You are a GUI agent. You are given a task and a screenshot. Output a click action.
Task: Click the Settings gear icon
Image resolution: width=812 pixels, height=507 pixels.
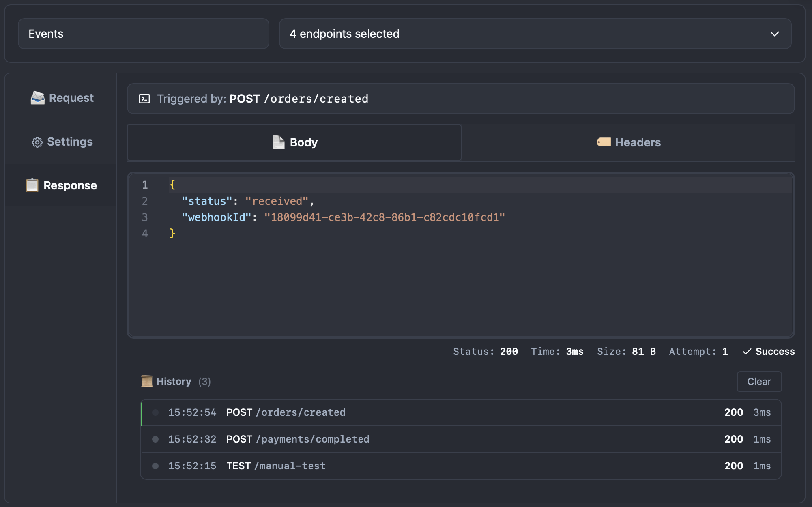coord(37,142)
